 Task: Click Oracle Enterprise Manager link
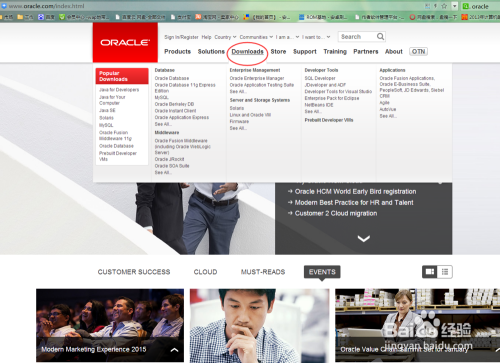tap(257, 78)
